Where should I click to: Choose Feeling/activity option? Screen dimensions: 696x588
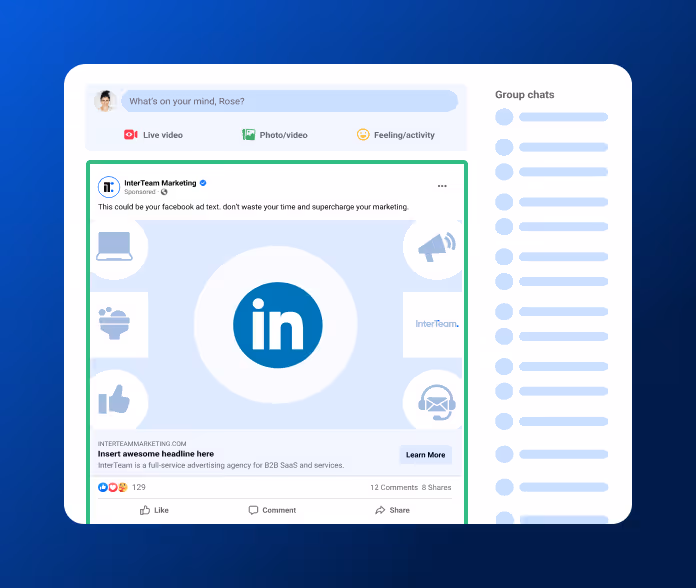click(x=396, y=135)
